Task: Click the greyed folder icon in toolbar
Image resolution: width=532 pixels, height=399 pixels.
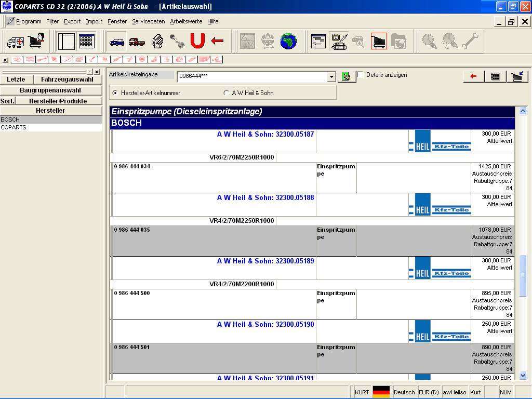Action: pyautogui.click(x=398, y=42)
